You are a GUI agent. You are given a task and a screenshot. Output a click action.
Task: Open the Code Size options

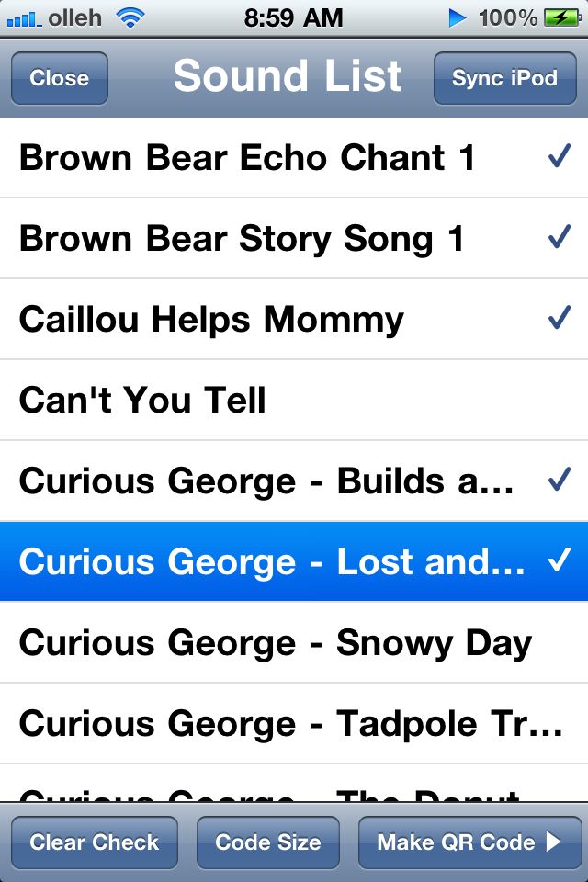(268, 842)
